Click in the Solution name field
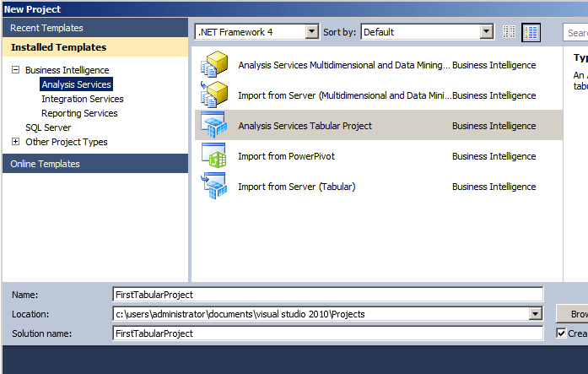The height and width of the screenshot is (374, 588). pyautogui.click(x=328, y=333)
